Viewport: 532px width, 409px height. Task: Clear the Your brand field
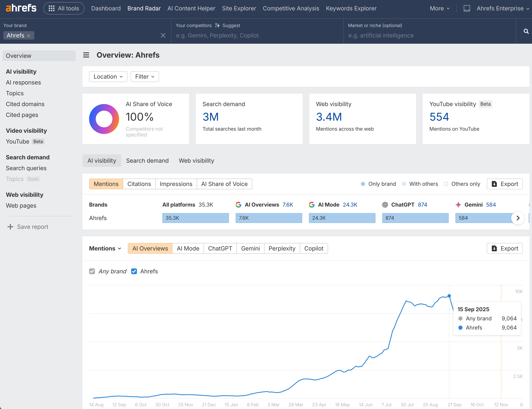163,36
